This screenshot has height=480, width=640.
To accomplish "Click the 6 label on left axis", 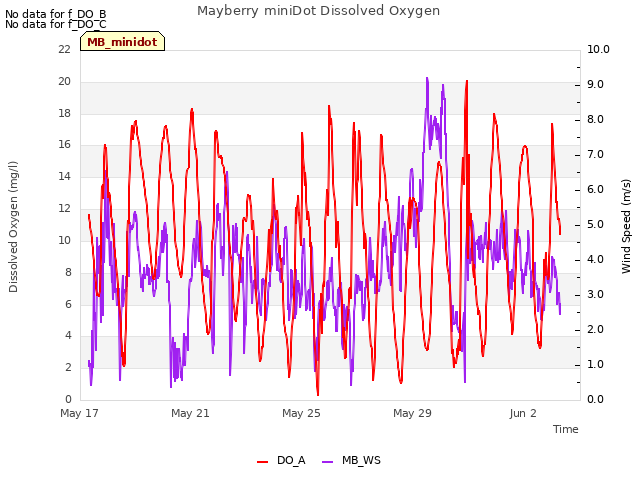I will pos(68,304).
